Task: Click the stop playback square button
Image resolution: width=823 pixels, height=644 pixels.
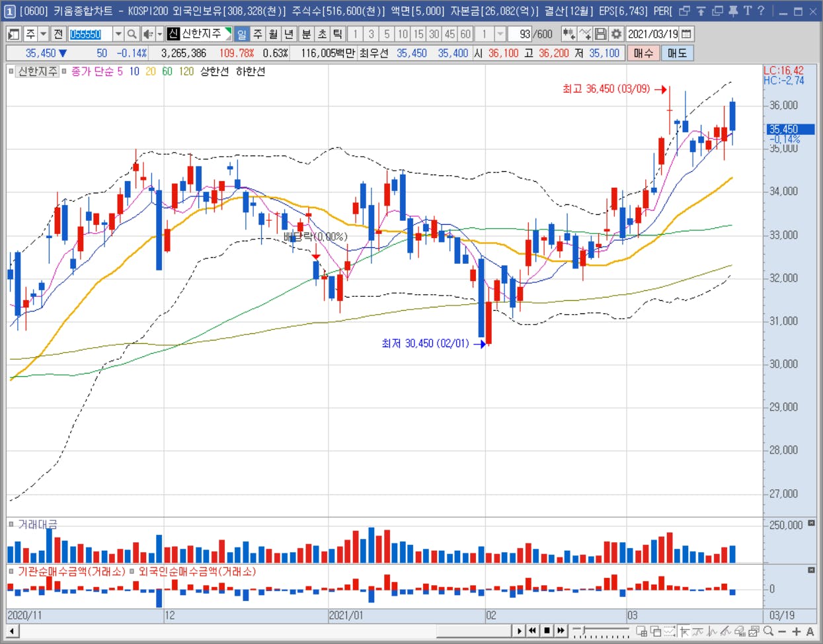Action: [547, 631]
